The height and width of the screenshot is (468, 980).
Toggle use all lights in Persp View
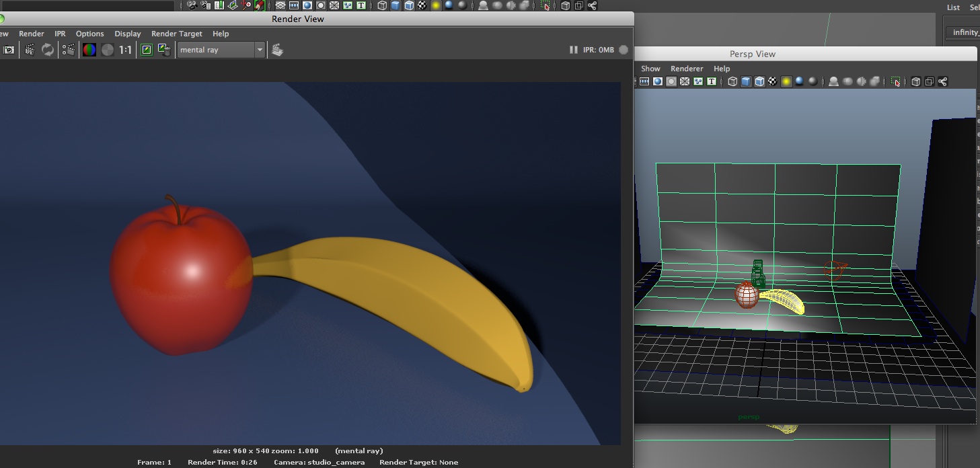[x=786, y=81]
